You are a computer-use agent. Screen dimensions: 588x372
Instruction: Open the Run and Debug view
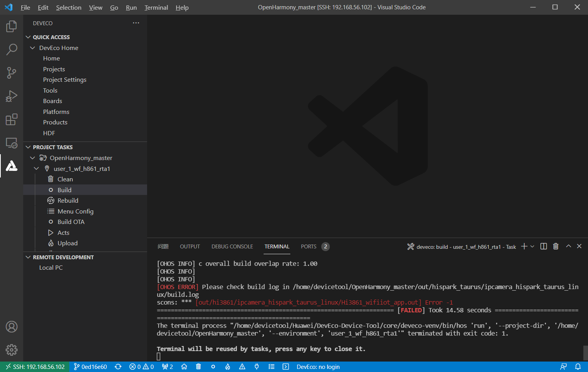pos(12,96)
